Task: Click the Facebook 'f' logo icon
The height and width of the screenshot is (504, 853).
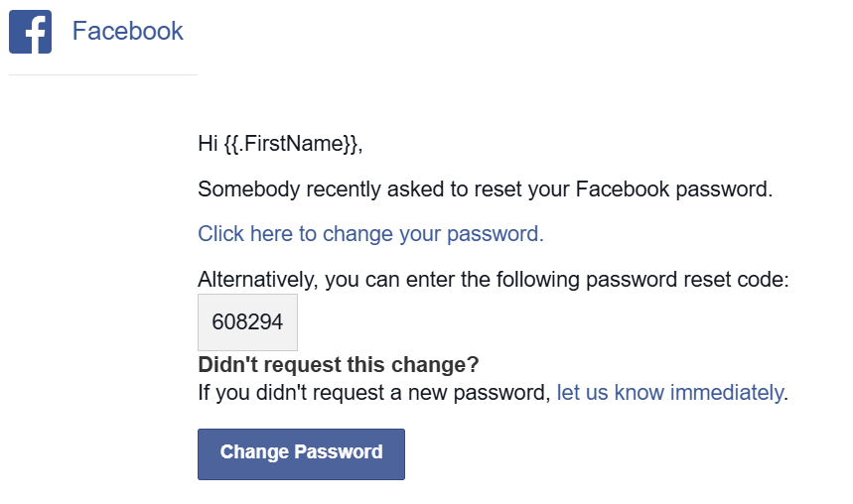Action: click(30, 32)
